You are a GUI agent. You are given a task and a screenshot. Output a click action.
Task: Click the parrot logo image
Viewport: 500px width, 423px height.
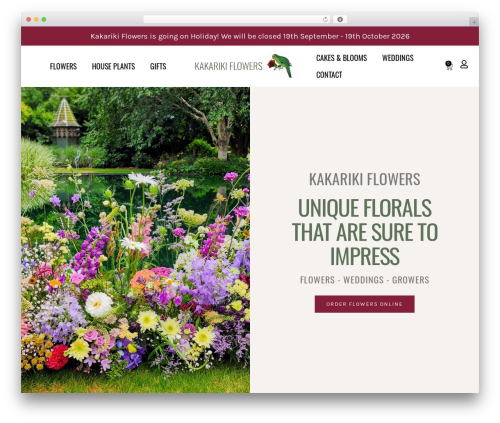(280, 66)
